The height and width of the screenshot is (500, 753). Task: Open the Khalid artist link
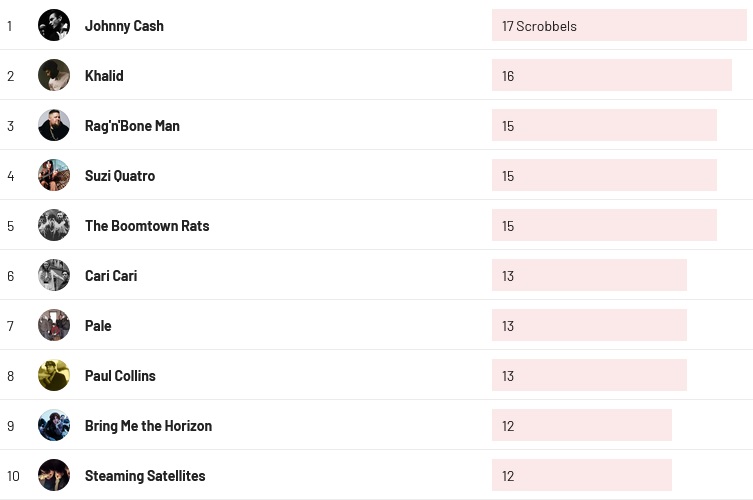104,76
